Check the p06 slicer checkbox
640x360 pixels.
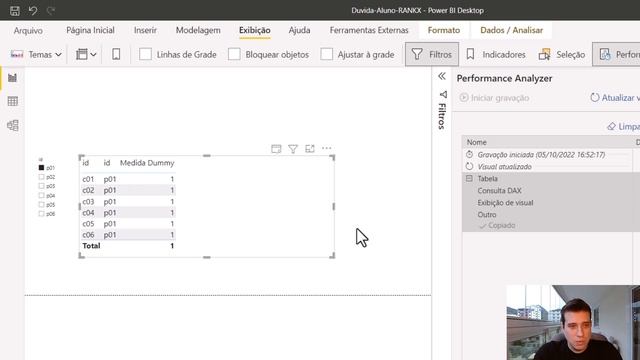(x=41, y=214)
